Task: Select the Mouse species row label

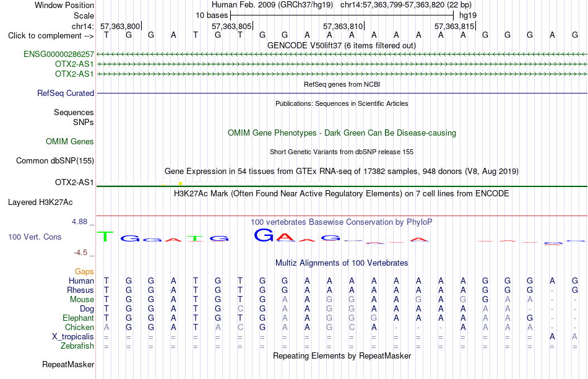Action: click(x=82, y=300)
